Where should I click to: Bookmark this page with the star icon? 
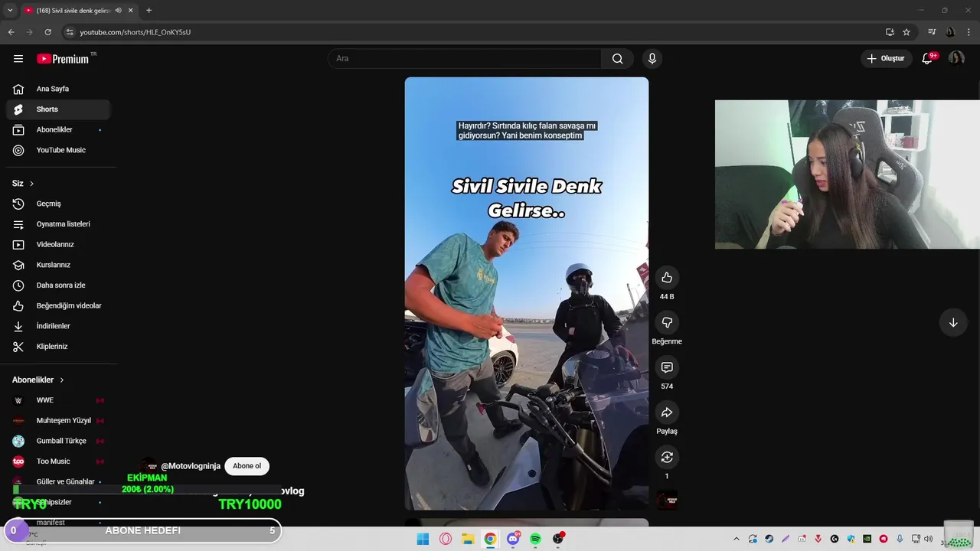point(906,32)
